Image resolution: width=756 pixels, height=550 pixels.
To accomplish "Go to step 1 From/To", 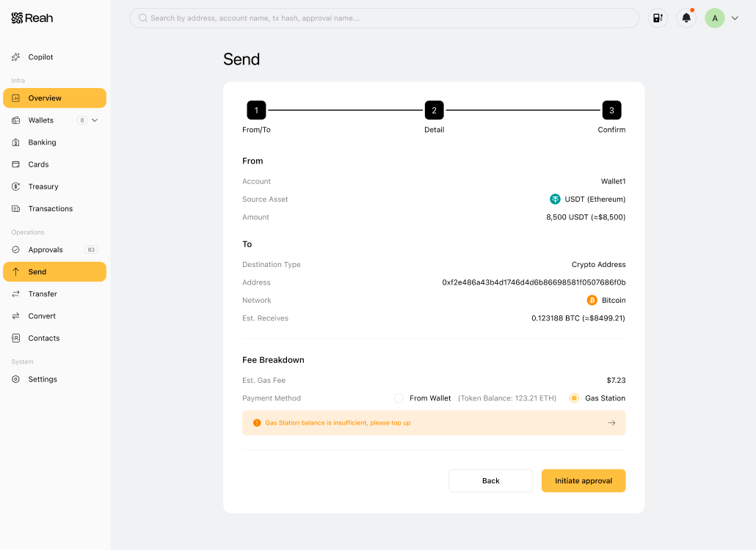I will (256, 110).
